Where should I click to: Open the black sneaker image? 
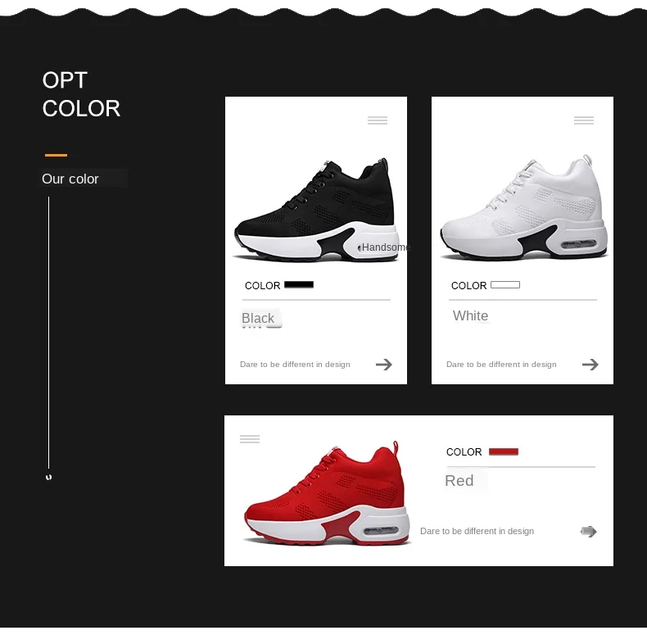point(316,210)
